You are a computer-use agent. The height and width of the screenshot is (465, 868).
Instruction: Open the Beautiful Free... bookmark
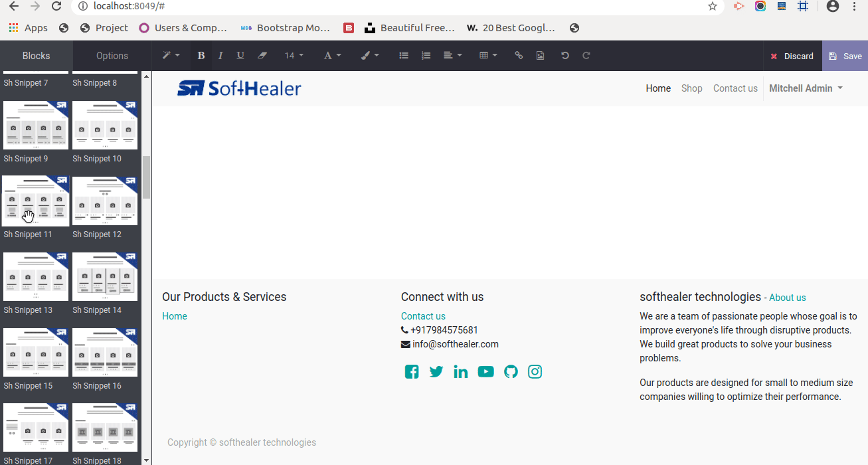410,28
